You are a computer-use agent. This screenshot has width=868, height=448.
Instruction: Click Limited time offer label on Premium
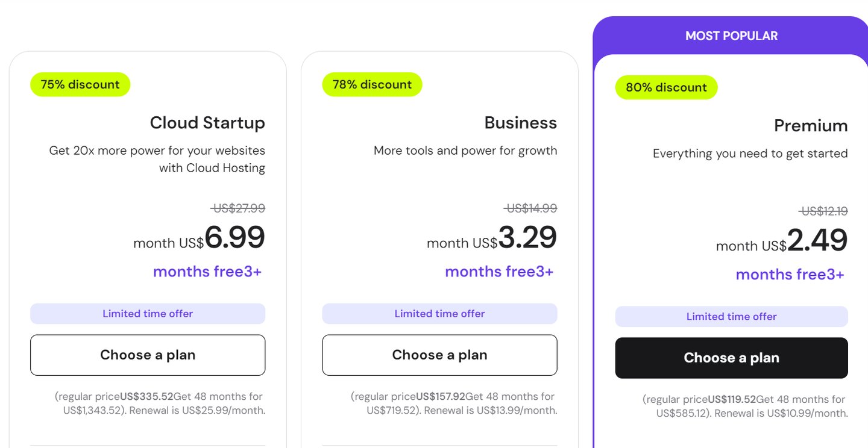pyautogui.click(x=731, y=317)
